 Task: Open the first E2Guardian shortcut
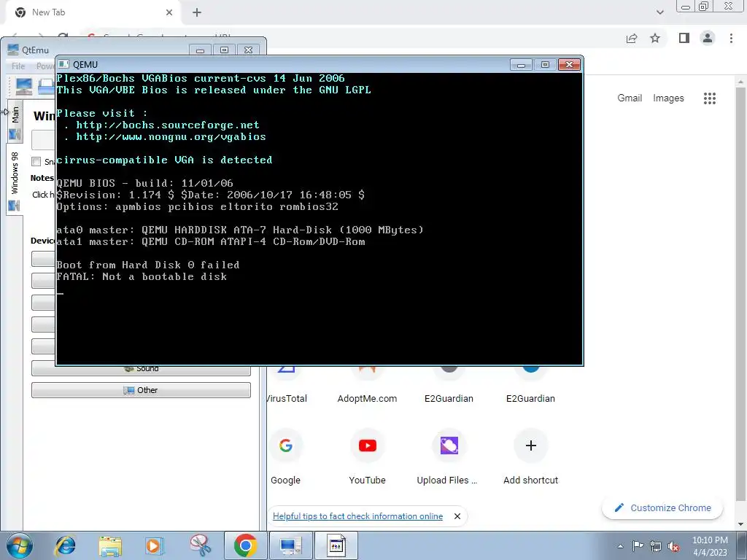click(x=449, y=386)
